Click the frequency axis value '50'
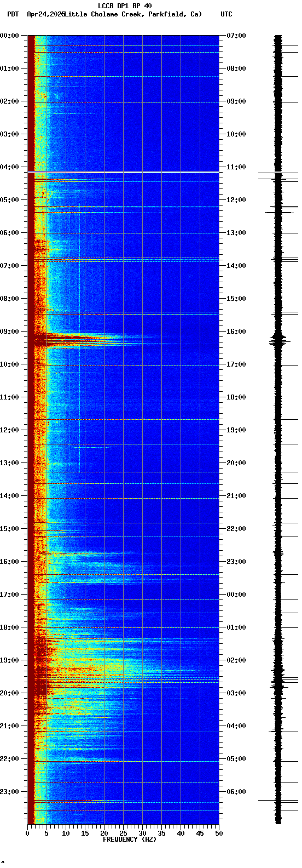Screen dimensions: 302x868 [219, 834]
